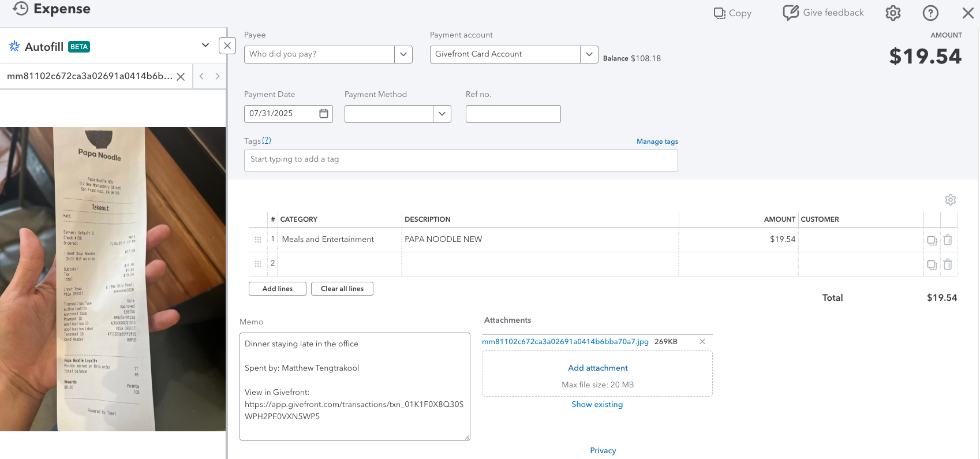
Task: Click into the Ref no. field
Action: pos(513,114)
